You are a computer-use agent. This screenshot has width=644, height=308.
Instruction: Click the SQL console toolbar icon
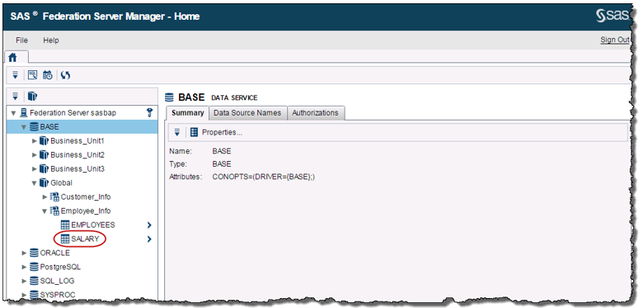(x=32, y=75)
